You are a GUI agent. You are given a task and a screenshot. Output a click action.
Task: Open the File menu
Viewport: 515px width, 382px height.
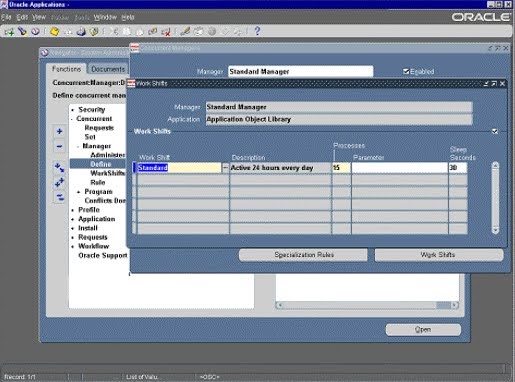pos(6,17)
